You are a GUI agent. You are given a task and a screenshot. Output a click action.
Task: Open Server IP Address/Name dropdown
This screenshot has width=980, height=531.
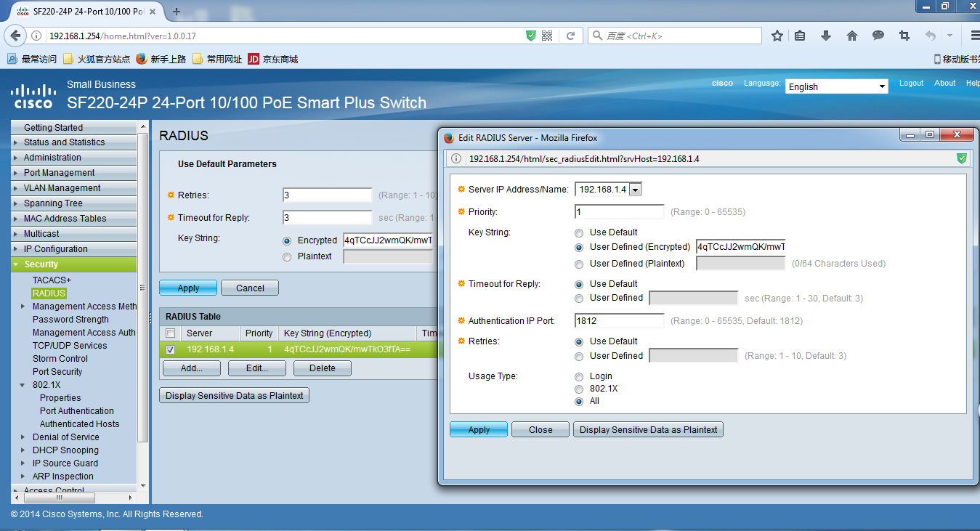point(609,190)
